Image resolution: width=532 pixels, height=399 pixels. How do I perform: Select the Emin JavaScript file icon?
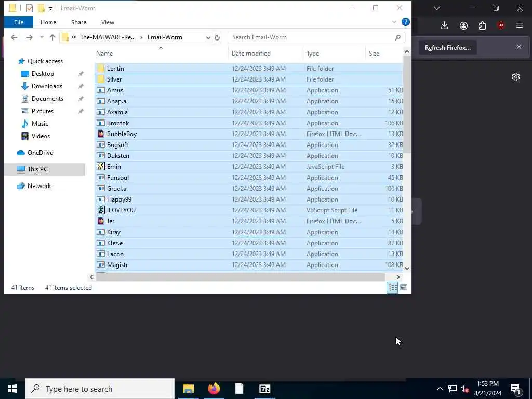point(101,167)
